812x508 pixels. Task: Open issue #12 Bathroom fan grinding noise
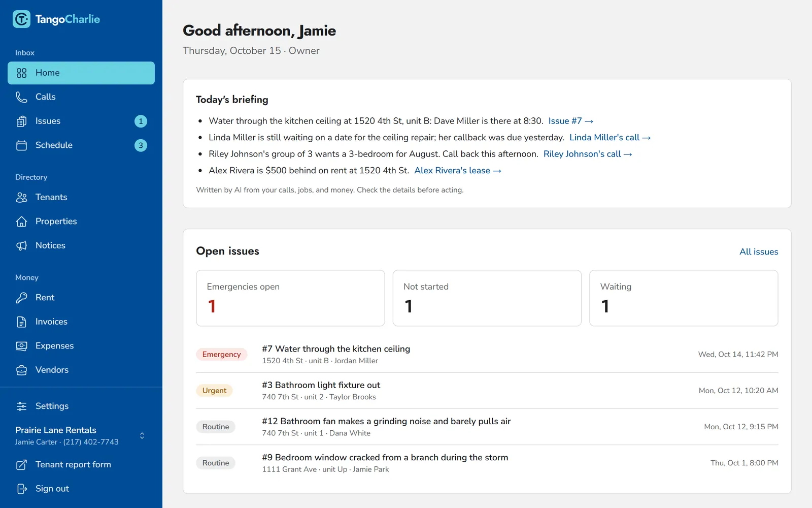pyautogui.click(x=487, y=427)
